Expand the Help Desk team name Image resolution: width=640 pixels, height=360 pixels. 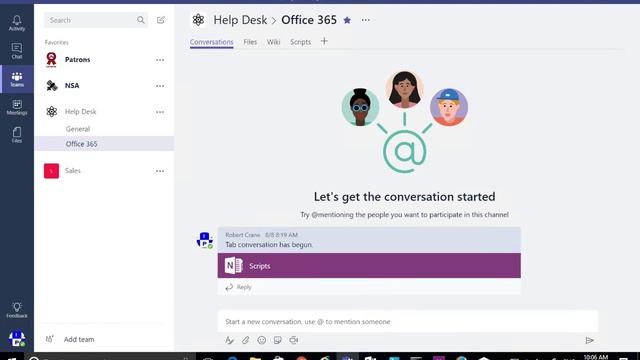point(80,111)
